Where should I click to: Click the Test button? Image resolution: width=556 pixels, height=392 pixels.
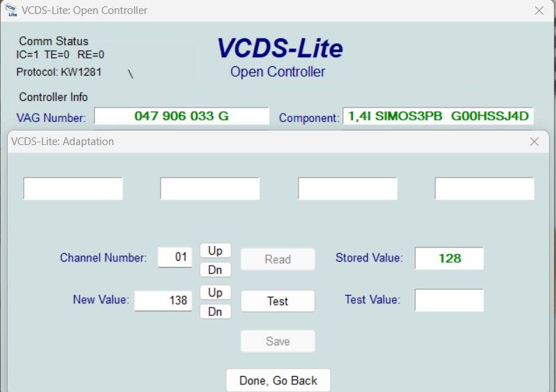click(x=278, y=301)
